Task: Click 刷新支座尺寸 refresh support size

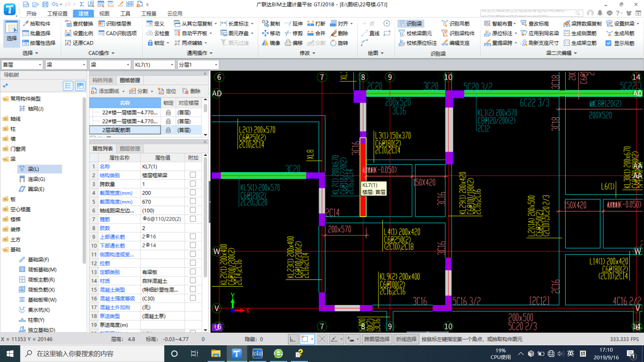Action: pos(540,43)
